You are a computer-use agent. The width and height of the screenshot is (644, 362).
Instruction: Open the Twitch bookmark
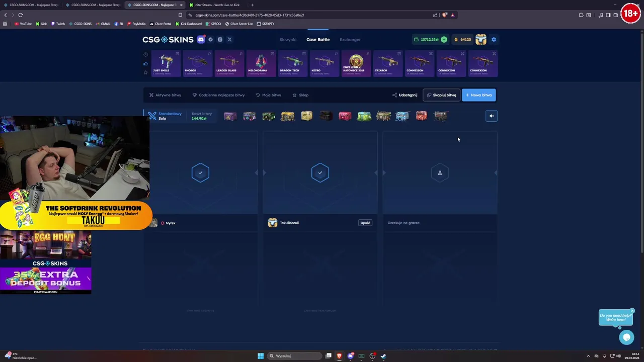(58, 24)
